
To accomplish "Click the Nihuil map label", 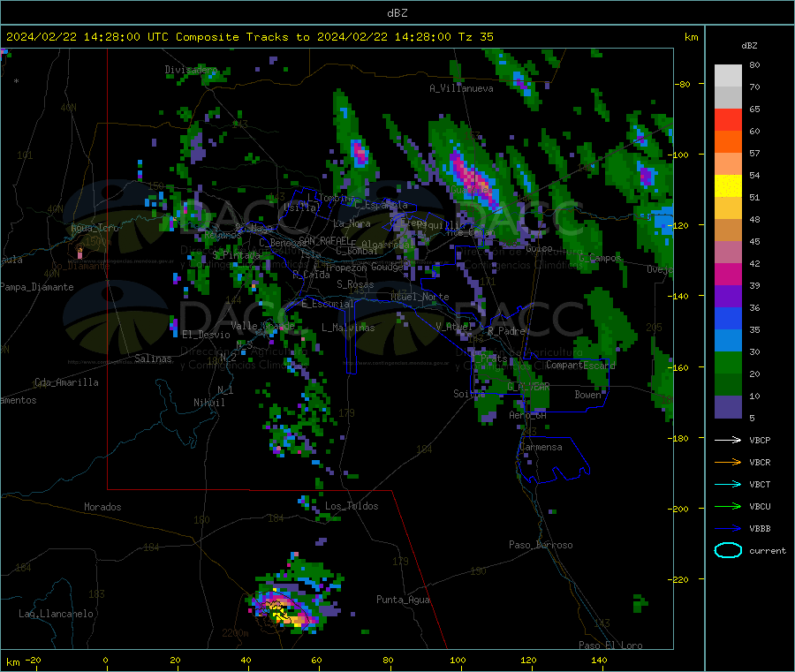I will [x=208, y=403].
